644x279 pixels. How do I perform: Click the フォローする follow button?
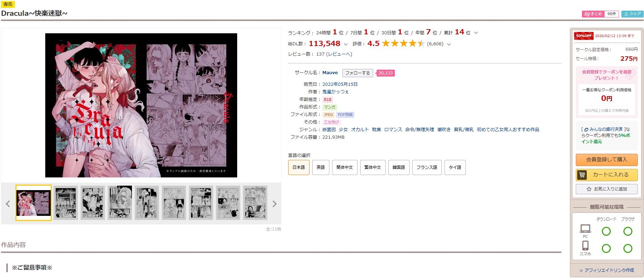click(x=357, y=73)
